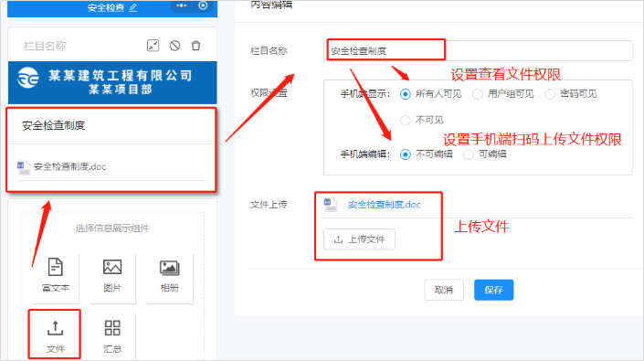
Task: Click the 上传文件 upload button
Action: (359, 239)
